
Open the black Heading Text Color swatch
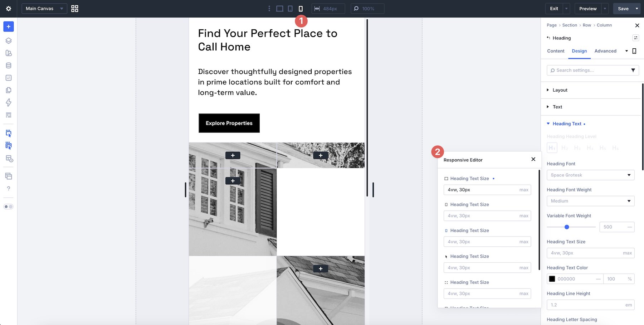(552, 279)
